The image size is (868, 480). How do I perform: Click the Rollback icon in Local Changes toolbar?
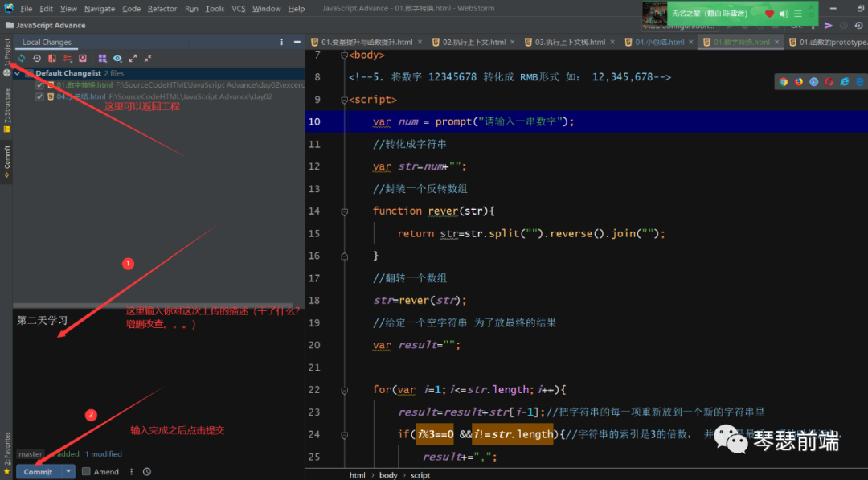click(x=37, y=58)
